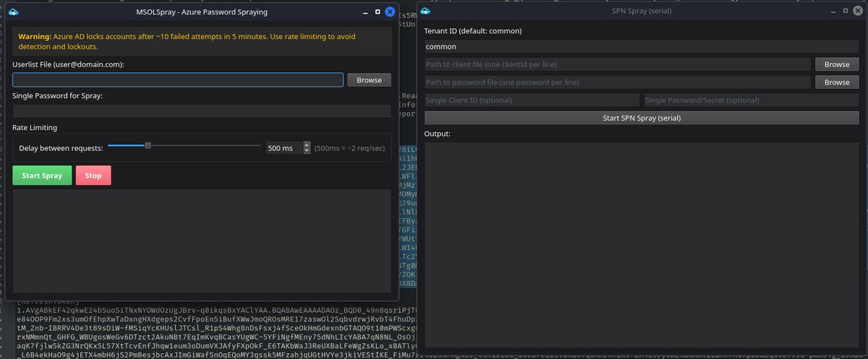Click the SPN Spray (serial) title text

[642, 12]
